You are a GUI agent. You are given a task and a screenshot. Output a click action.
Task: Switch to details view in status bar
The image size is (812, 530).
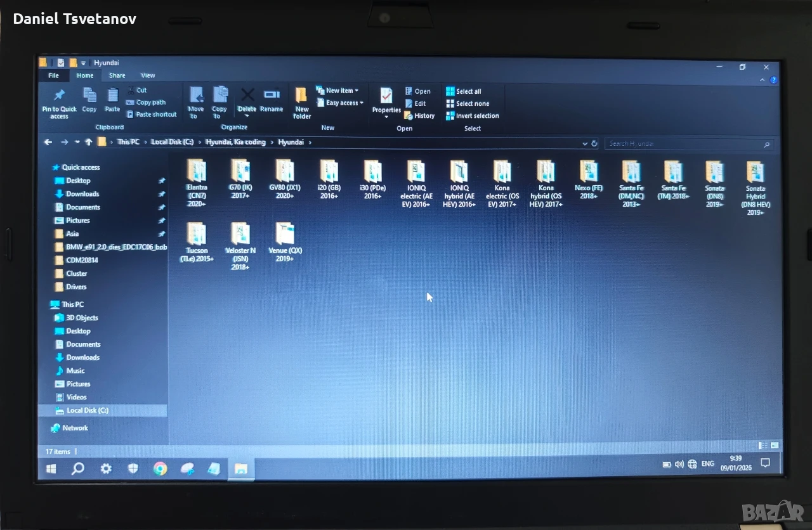pos(763,446)
